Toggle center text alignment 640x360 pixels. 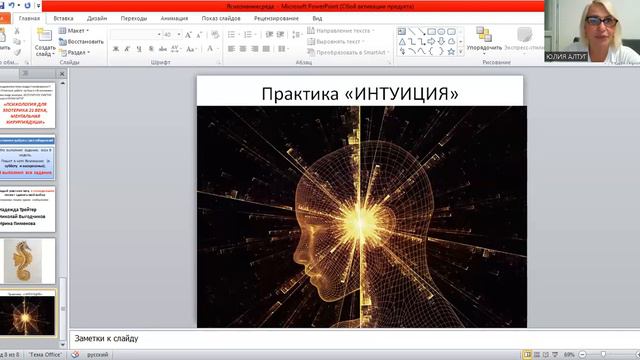point(243,49)
